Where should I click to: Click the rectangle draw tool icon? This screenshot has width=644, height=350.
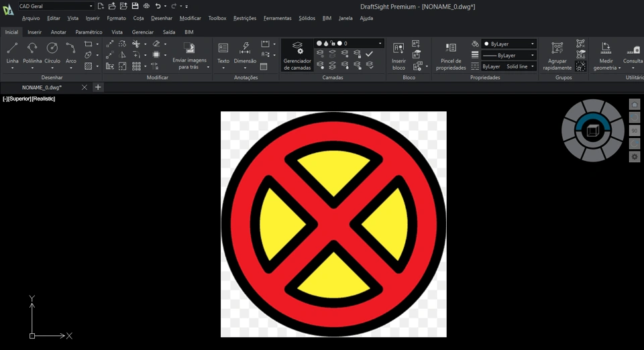88,44
